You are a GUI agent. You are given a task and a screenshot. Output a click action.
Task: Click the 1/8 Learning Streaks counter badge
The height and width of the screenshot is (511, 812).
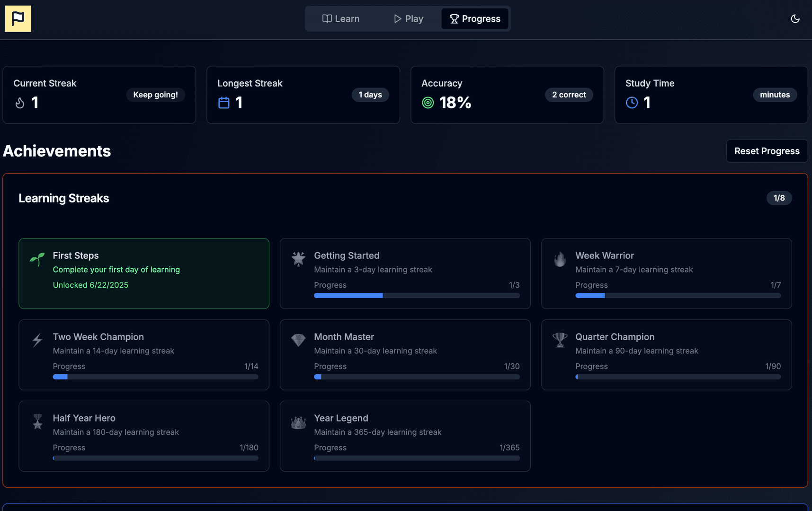(779, 198)
